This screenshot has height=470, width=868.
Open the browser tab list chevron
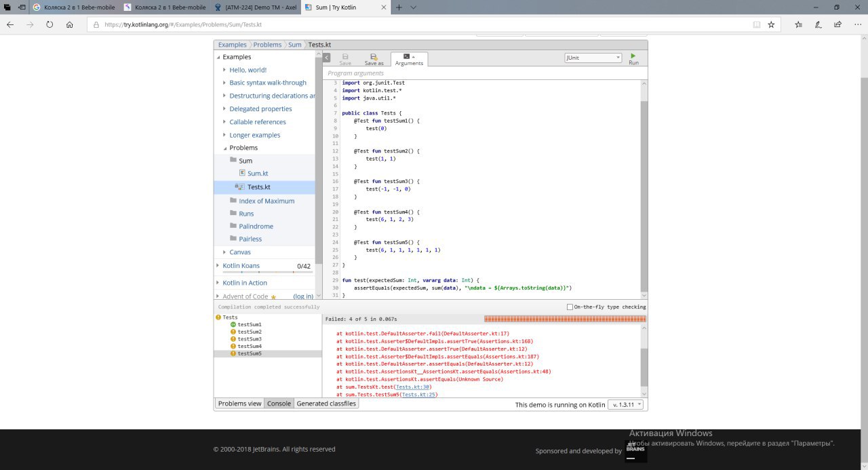(414, 7)
